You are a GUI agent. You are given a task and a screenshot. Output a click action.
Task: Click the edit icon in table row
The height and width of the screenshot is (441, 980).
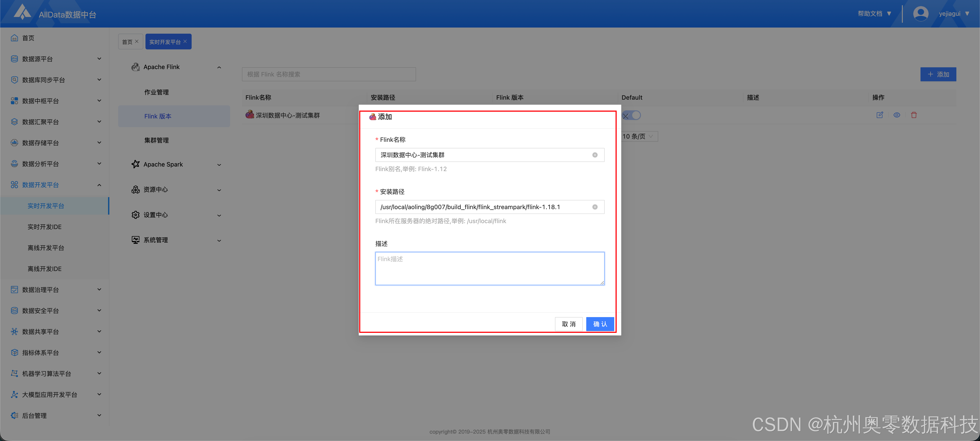pyautogui.click(x=880, y=115)
